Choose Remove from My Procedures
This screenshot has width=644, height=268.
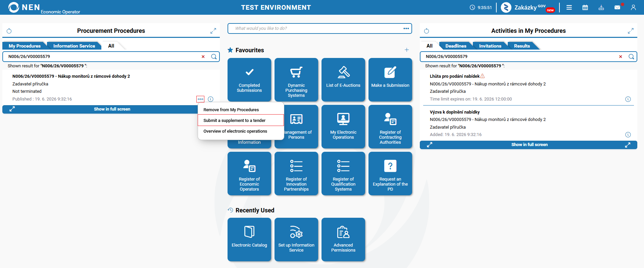(x=241, y=110)
